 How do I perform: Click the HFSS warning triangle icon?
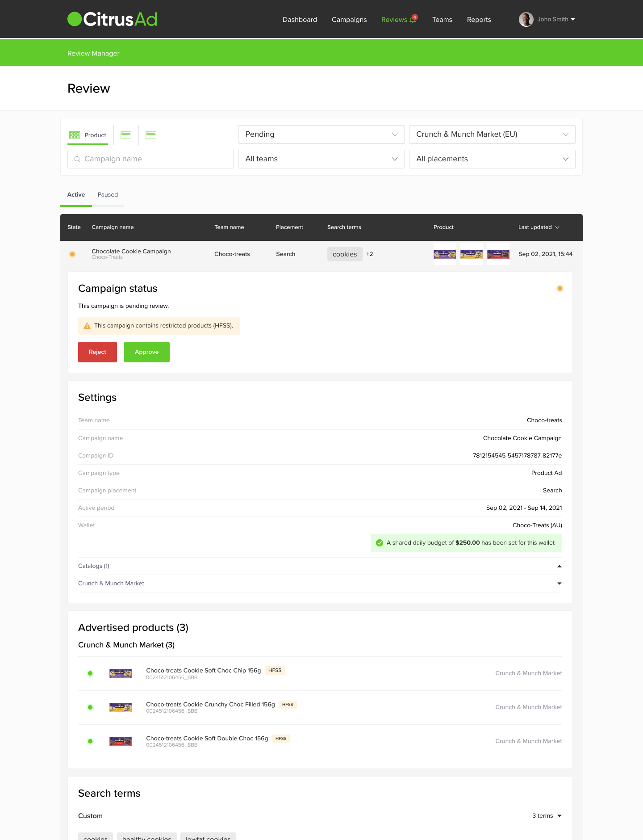click(x=87, y=326)
